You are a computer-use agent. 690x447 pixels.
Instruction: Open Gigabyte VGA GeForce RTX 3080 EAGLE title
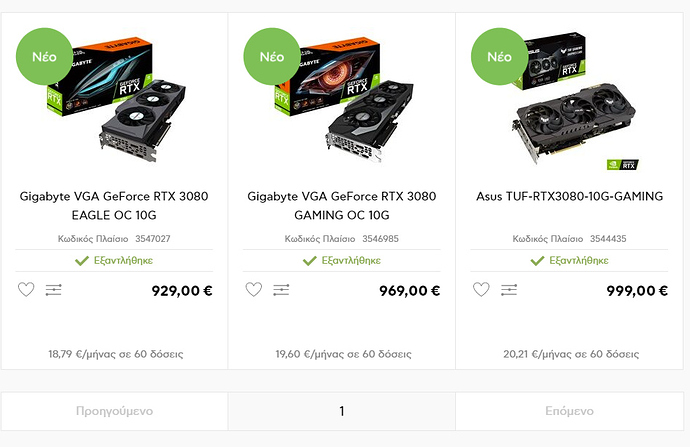[114, 205]
